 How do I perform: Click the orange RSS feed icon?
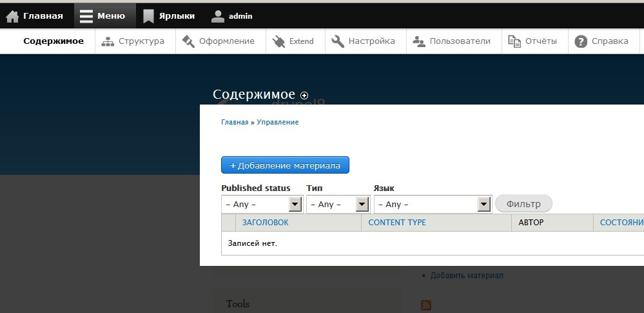point(426,305)
